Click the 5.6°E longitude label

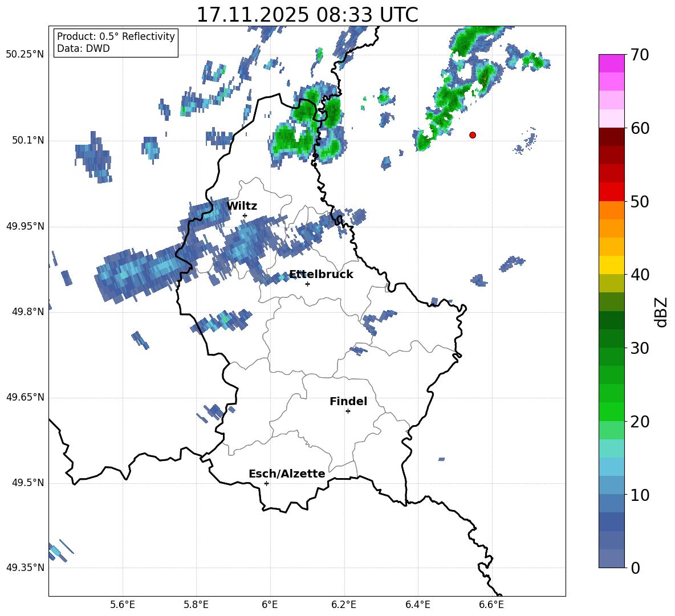point(123,605)
